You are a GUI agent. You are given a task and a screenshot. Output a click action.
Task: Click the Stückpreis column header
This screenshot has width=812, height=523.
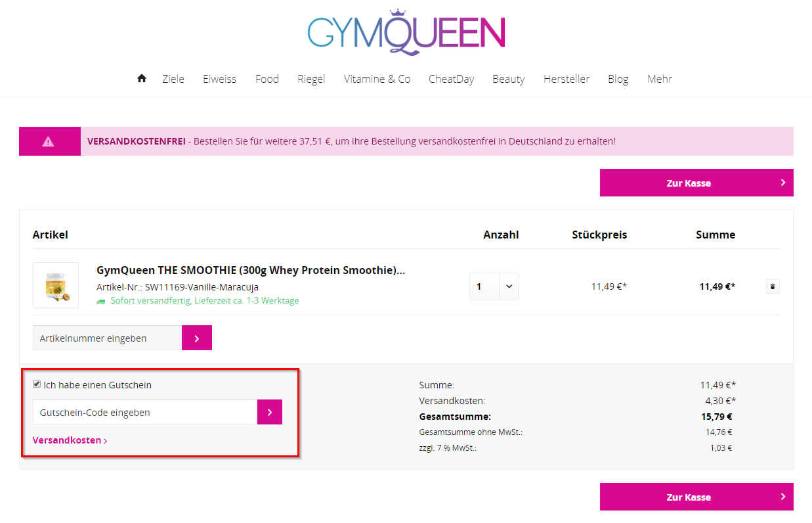click(x=599, y=235)
